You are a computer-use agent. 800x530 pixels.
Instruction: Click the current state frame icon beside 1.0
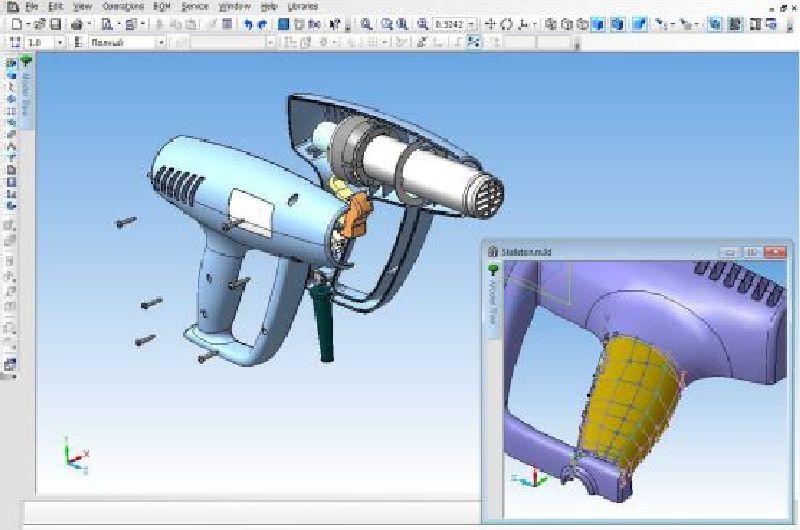coord(14,42)
